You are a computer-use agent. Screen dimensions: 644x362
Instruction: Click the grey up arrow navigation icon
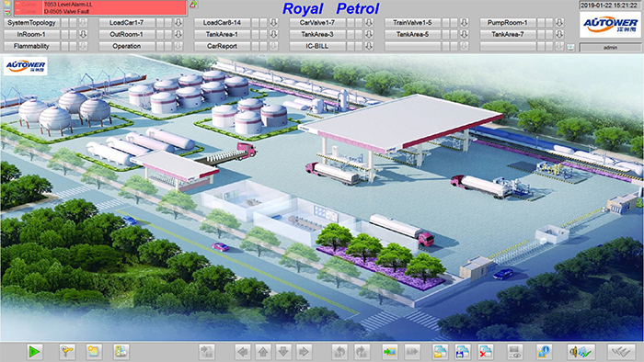tap(263, 352)
